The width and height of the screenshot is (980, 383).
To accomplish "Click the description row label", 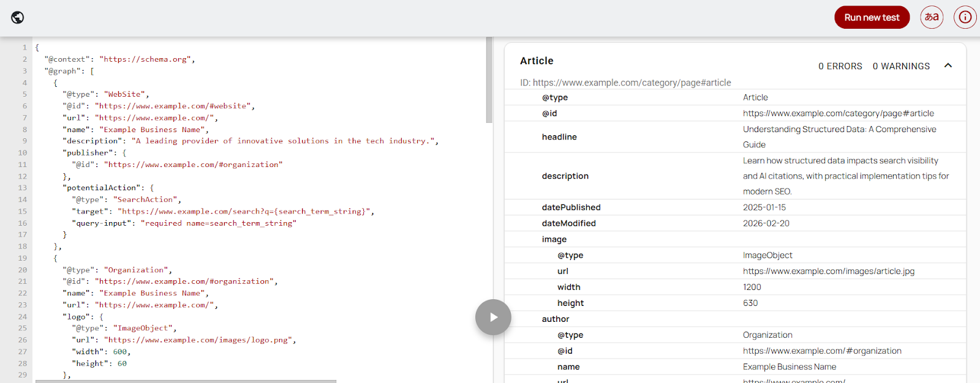I will tap(565, 176).
